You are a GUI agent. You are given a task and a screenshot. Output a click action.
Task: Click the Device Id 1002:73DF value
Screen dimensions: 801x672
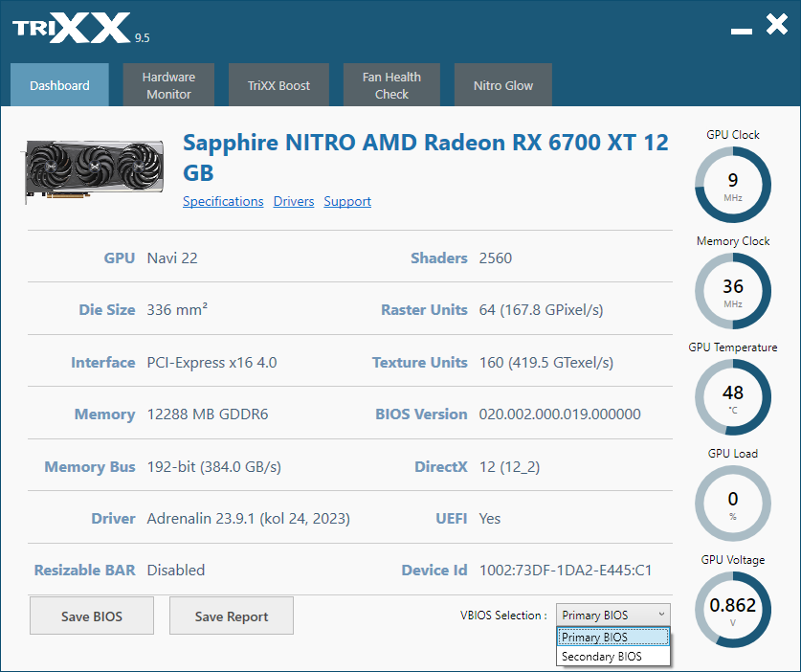pos(566,570)
